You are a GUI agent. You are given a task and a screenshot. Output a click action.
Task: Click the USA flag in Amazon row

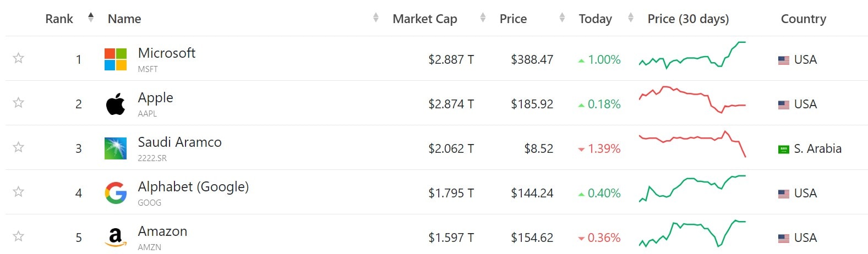pos(784,238)
